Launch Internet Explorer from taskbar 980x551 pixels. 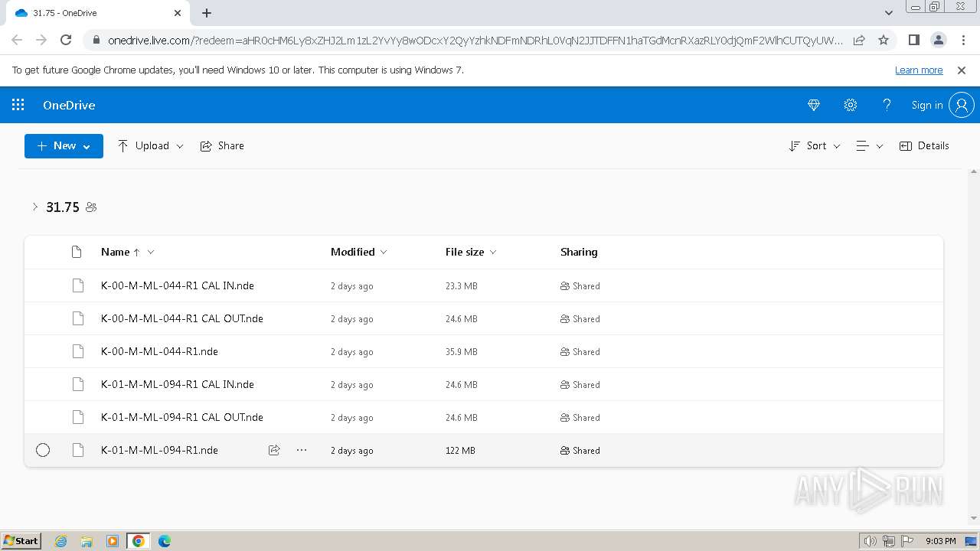tap(61, 541)
